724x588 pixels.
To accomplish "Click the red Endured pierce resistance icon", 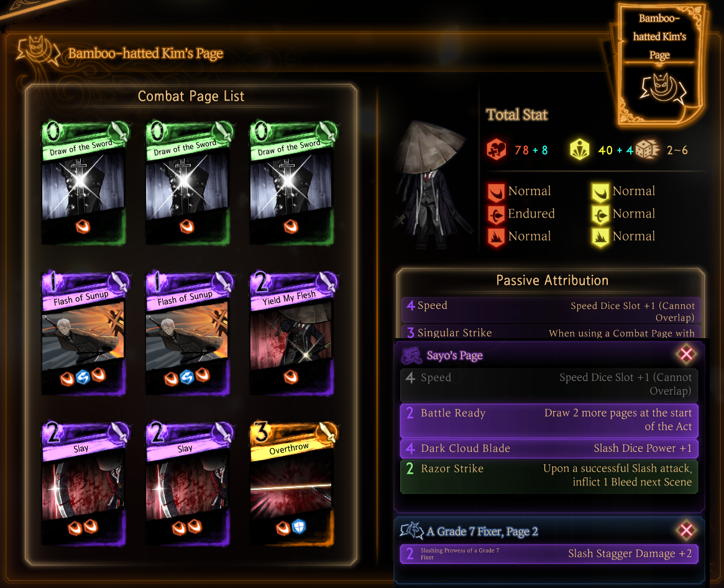I will (497, 215).
